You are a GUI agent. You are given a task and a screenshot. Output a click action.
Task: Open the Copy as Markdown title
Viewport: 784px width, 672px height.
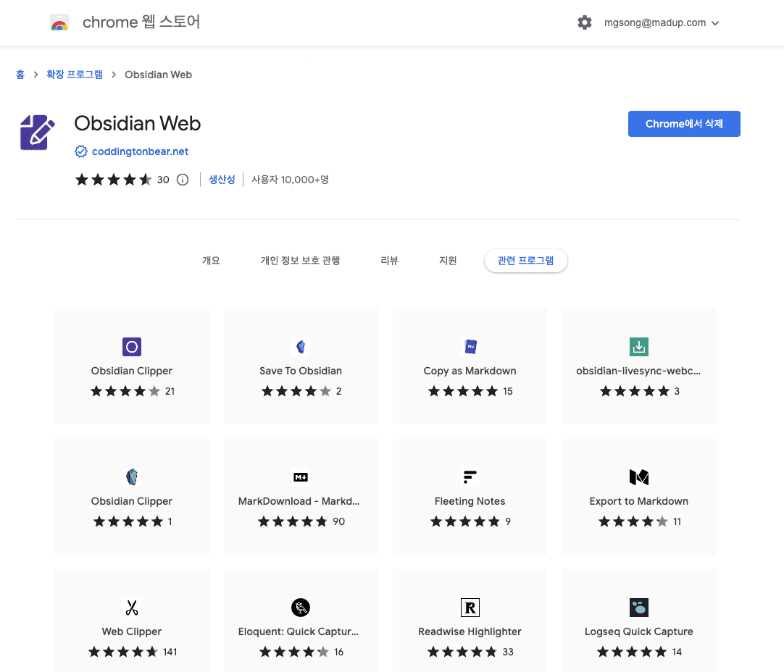(x=470, y=371)
